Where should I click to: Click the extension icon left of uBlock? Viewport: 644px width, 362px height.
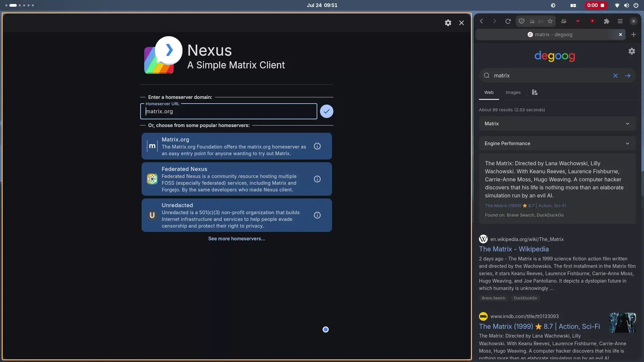pos(564,21)
